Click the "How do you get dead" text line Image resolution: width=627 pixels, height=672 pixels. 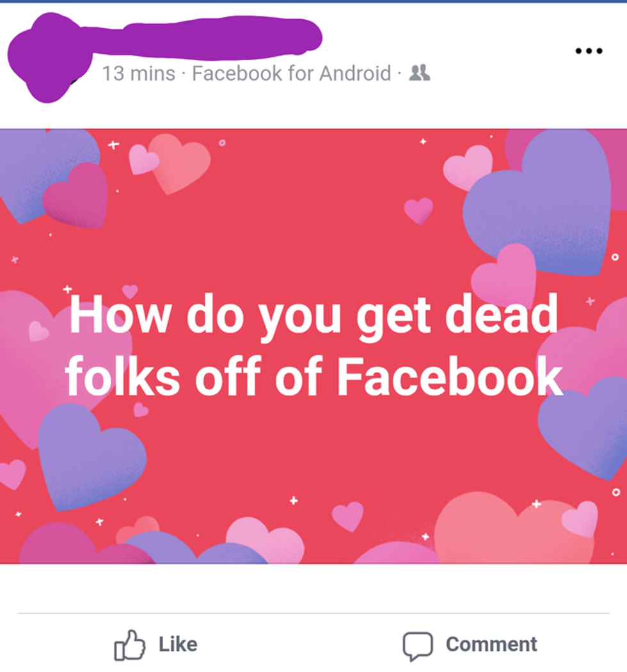click(x=313, y=315)
